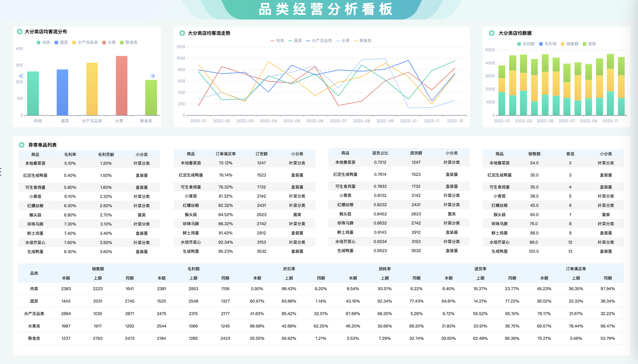Toggle 毛利率 legend in stacked chart
Screen dimensions: 638x364
[x=548, y=44]
